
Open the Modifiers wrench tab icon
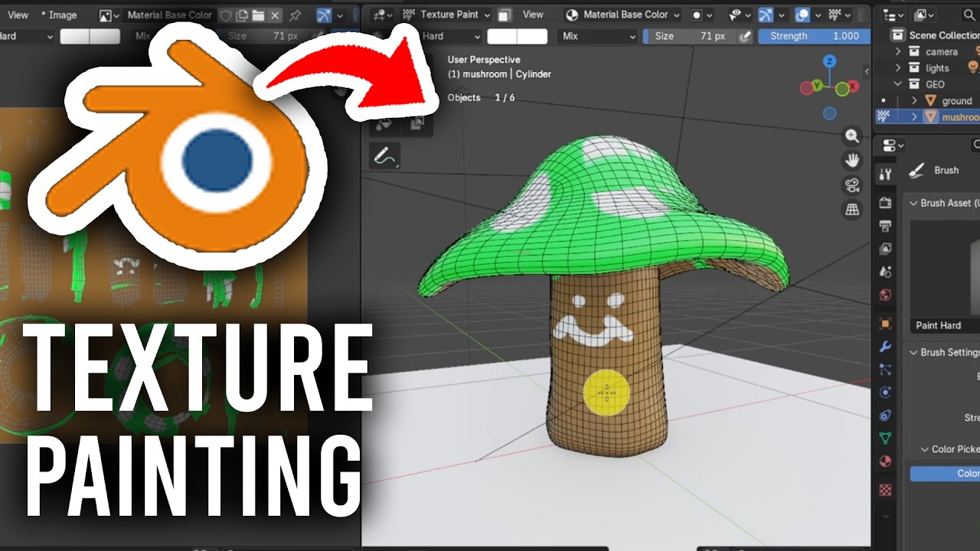coord(885,347)
